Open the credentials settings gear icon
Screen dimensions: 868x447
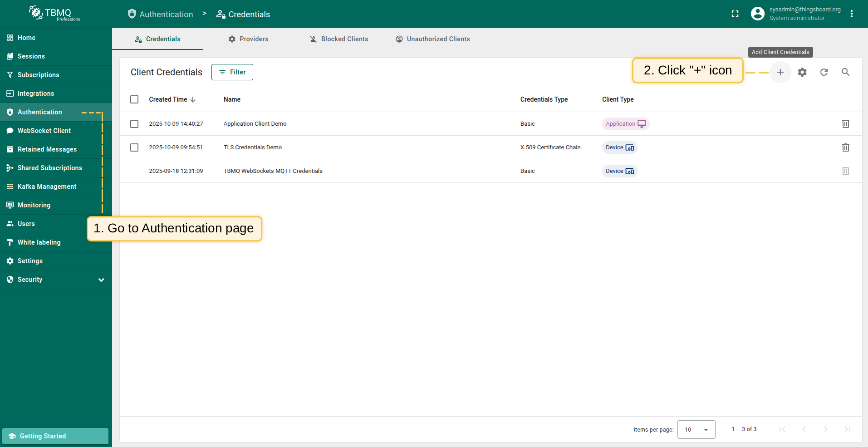tap(802, 72)
